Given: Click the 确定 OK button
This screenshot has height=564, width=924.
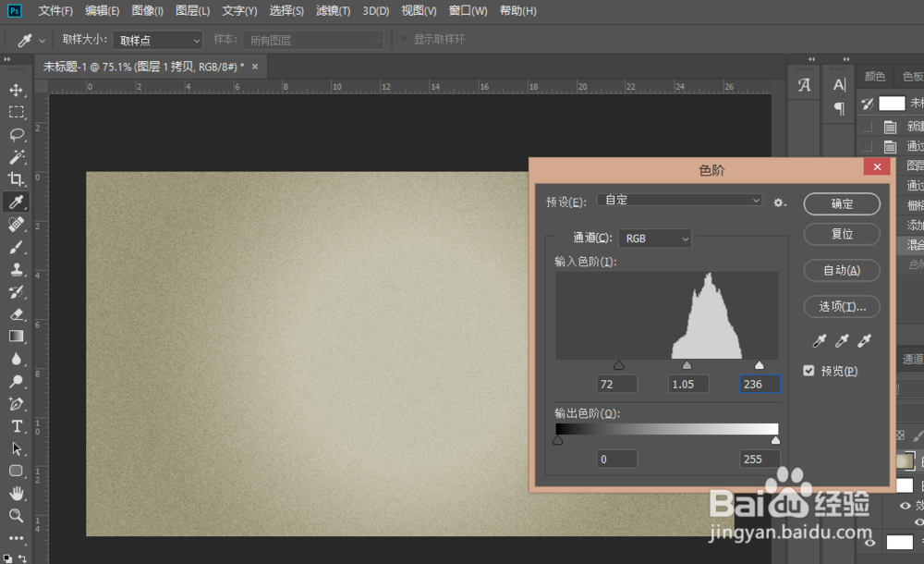Looking at the screenshot, I should click(841, 203).
